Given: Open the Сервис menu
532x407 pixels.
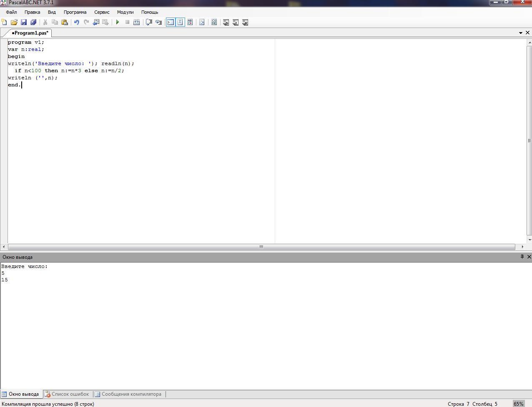Looking at the screenshot, I should coord(102,12).
